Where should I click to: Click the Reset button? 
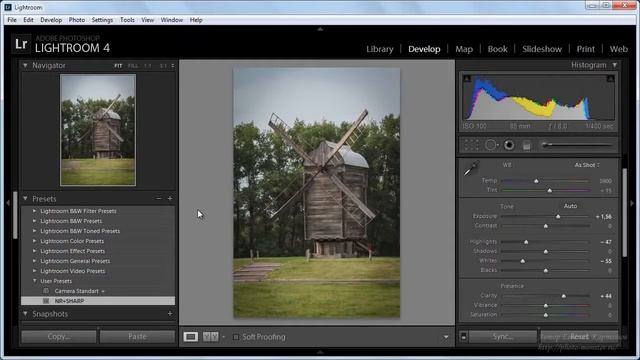579,337
